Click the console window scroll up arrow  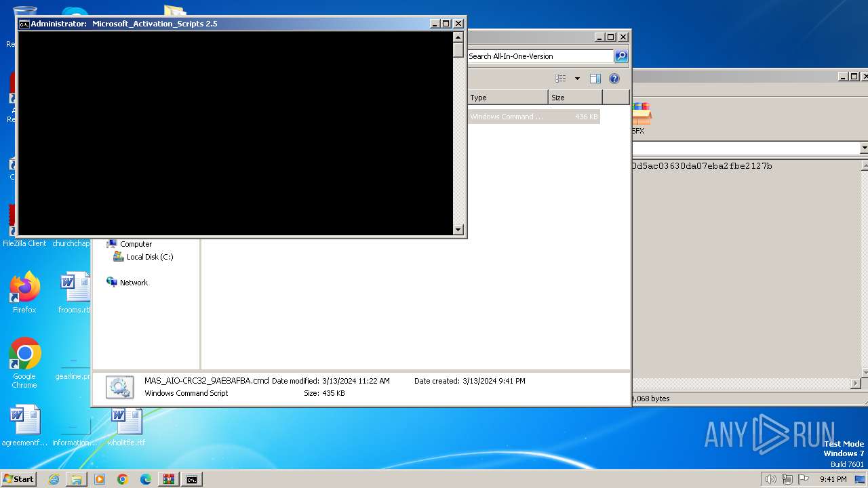click(458, 37)
